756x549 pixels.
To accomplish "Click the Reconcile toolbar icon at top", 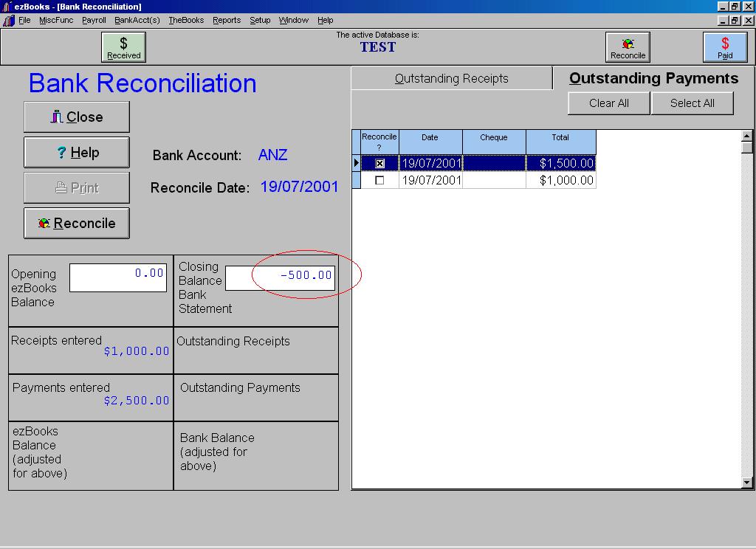I will [x=628, y=46].
